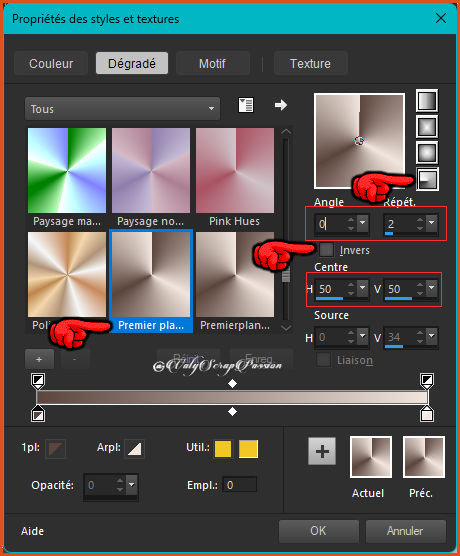Click the plus add-to-palette icon
Image resolution: width=460 pixels, height=556 pixels.
click(322, 451)
